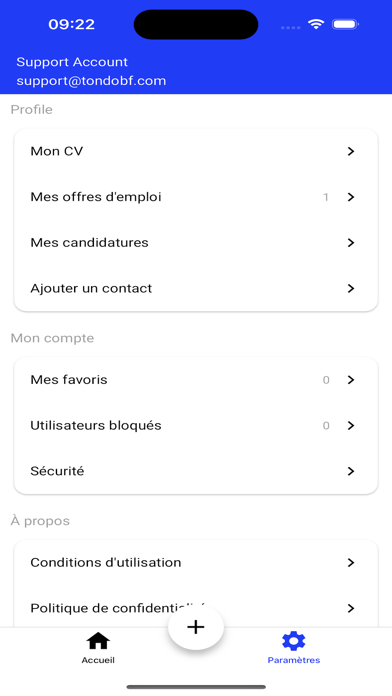Tap the floating plus add button
This screenshot has height=696, width=392.
tap(196, 627)
